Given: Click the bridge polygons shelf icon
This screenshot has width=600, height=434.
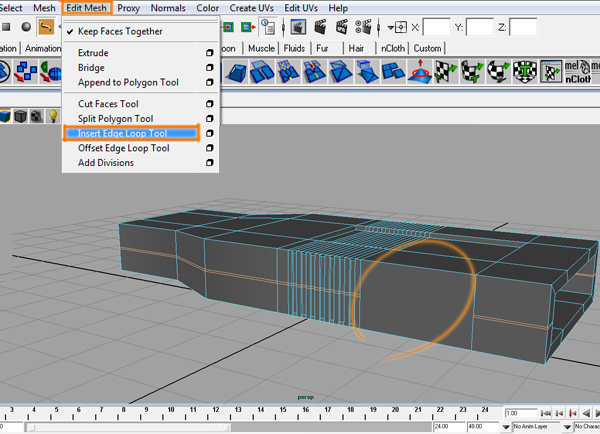Looking at the screenshot, I should tap(262, 72).
